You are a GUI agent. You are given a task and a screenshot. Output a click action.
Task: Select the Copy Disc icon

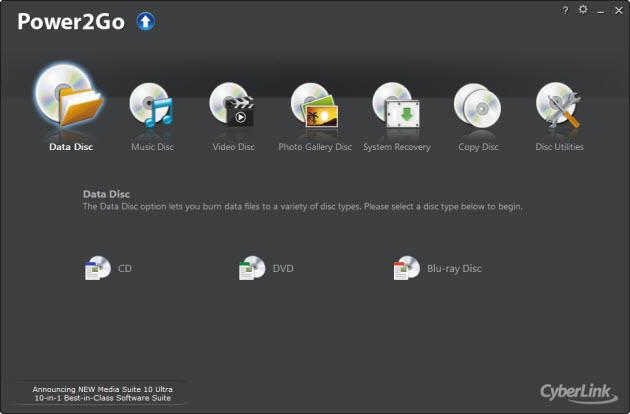coord(477,106)
